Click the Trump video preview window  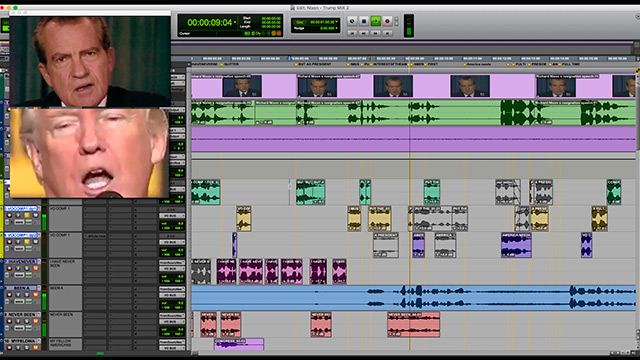(89, 153)
